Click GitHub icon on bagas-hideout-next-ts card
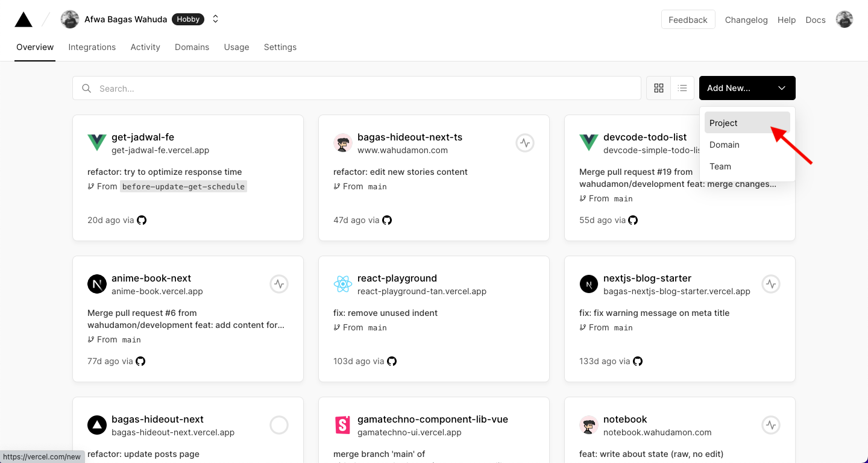This screenshot has height=463, width=868. pos(387,220)
